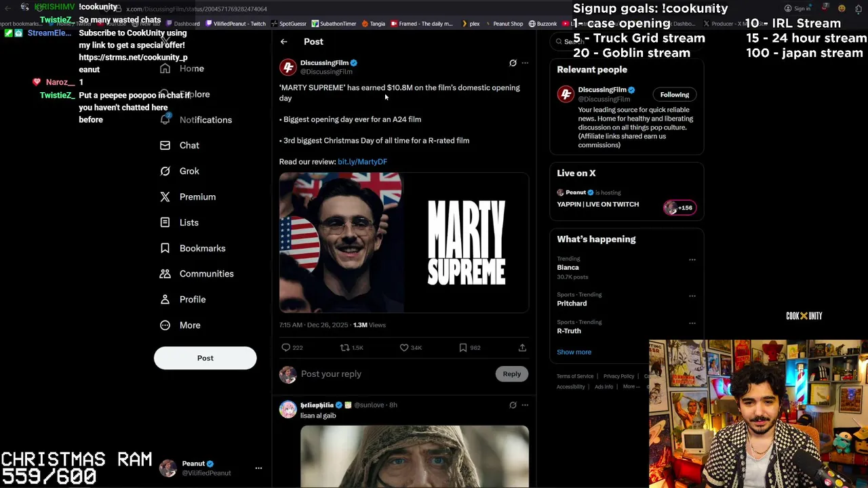Open the SubathonTimer bookmark
Screen dimensions: 868x488
334,24
